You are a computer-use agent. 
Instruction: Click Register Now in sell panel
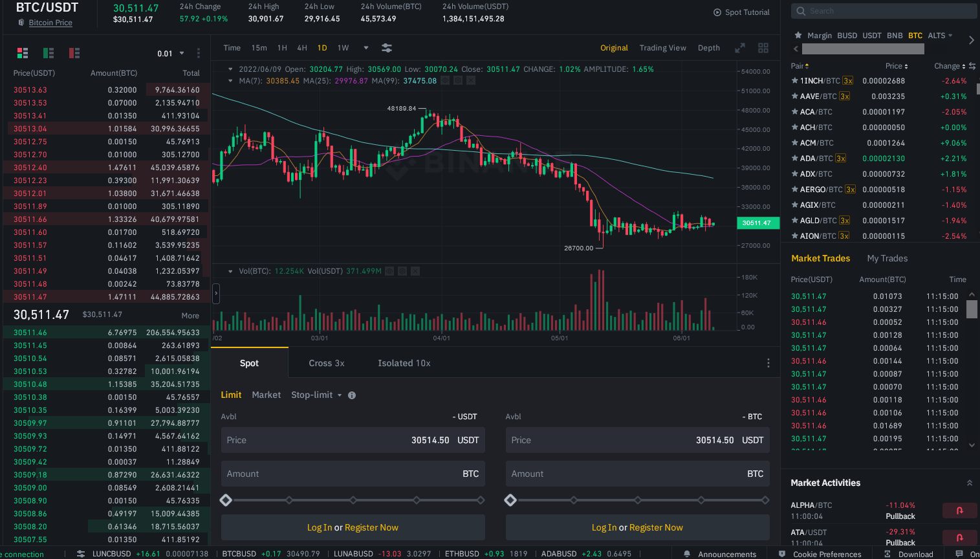coord(656,527)
